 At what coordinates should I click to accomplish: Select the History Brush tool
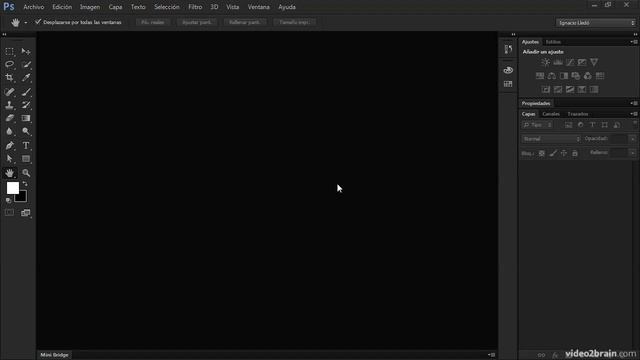pyautogui.click(x=26, y=105)
